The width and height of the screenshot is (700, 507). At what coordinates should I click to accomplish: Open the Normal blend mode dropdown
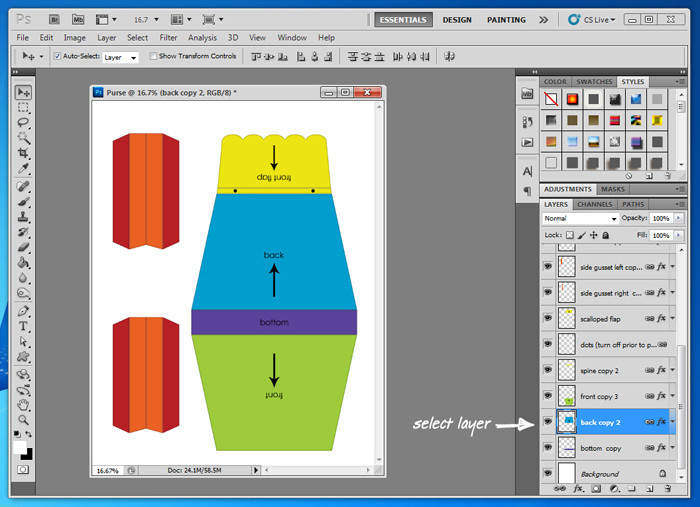[x=580, y=218]
